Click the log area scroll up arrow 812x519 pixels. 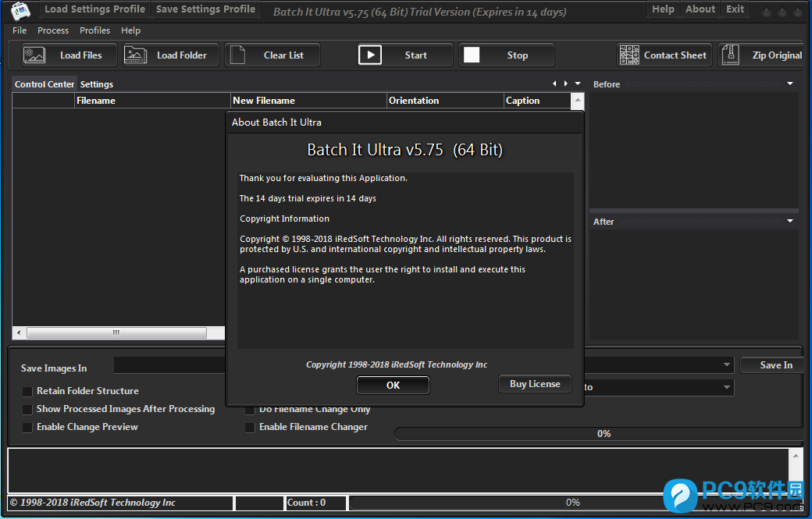[x=796, y=456]
